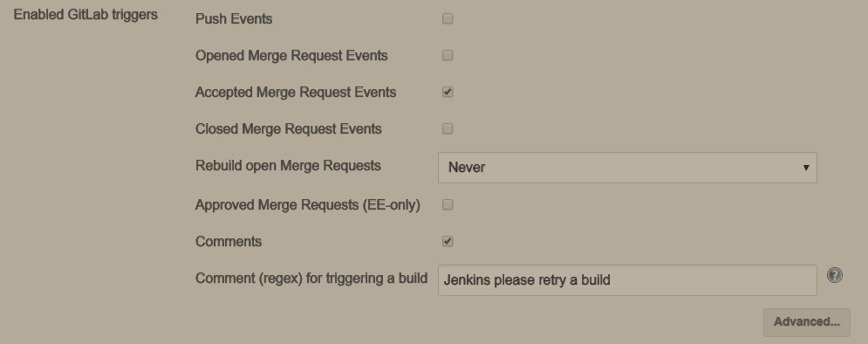Enable the Closed Merge Request Events checkbox

[x=448, y=128]
